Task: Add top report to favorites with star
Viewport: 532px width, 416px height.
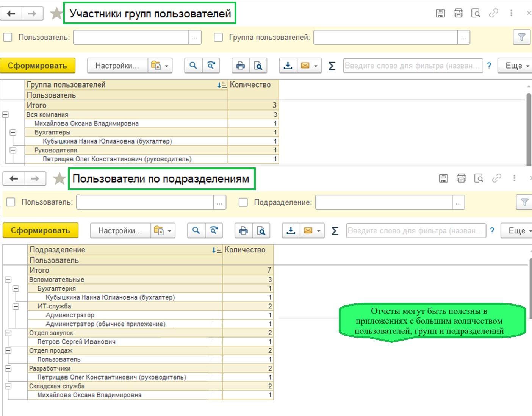Action: (x=56, y=14)
